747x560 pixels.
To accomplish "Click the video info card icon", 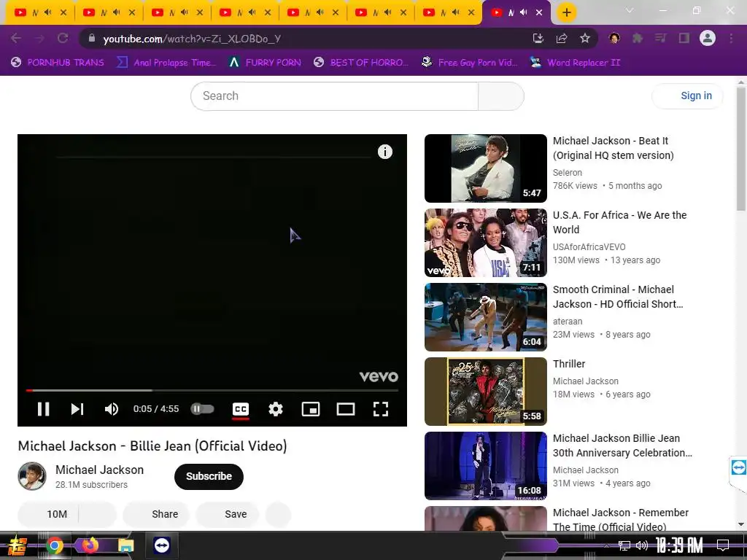I will pyautogui.click(x=385, y=152).
